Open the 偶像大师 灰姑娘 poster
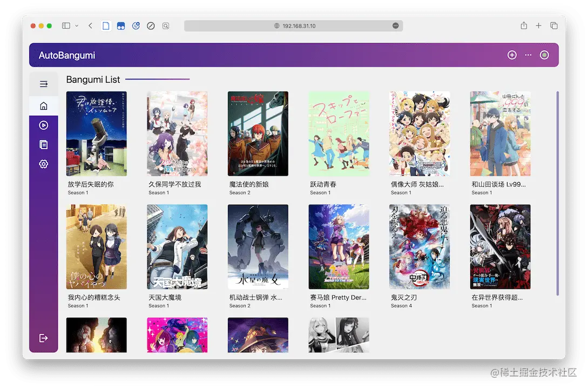Screen dimensions: 588x389 point(420,133)
